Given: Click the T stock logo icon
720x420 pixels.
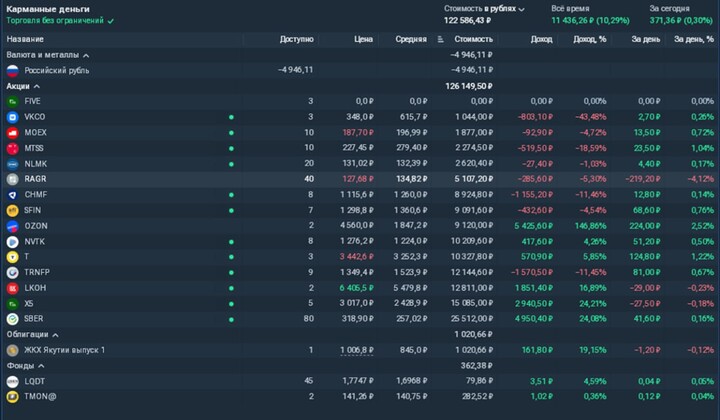Looking at the screenshot, I should (x=12, y=257).
